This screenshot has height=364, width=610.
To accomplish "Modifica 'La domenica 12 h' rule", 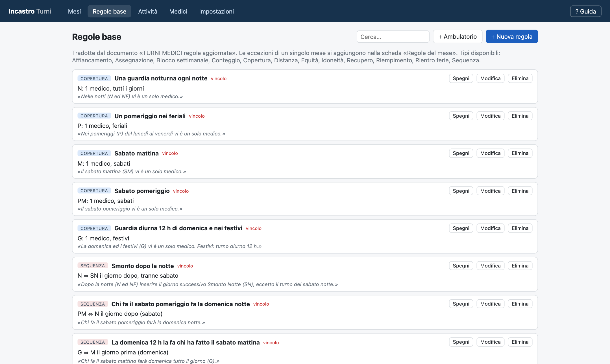I will click(x=490, y=342).
